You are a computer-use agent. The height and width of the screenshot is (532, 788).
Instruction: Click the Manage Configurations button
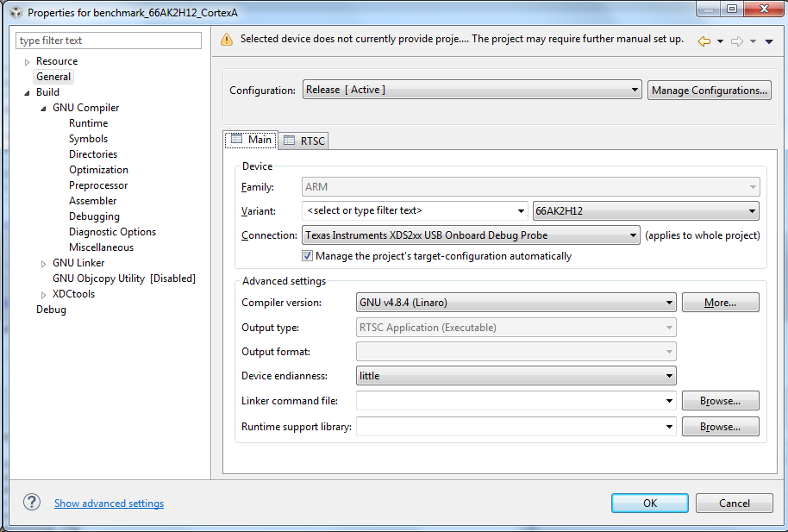click(x=709, y=90)
